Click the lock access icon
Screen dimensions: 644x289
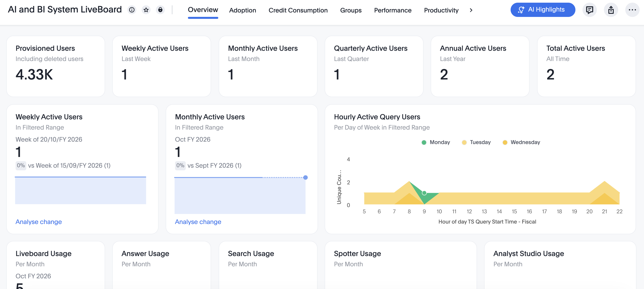[161, 10]
